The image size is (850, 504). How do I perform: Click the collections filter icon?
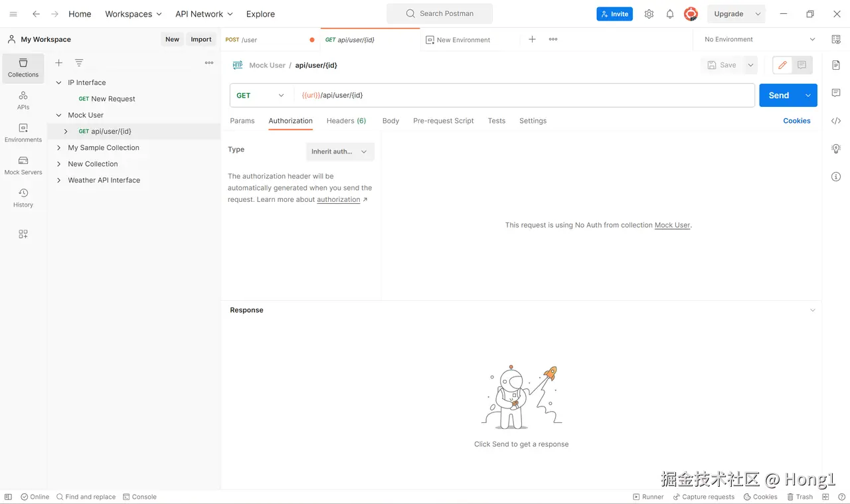pos(79,62)
